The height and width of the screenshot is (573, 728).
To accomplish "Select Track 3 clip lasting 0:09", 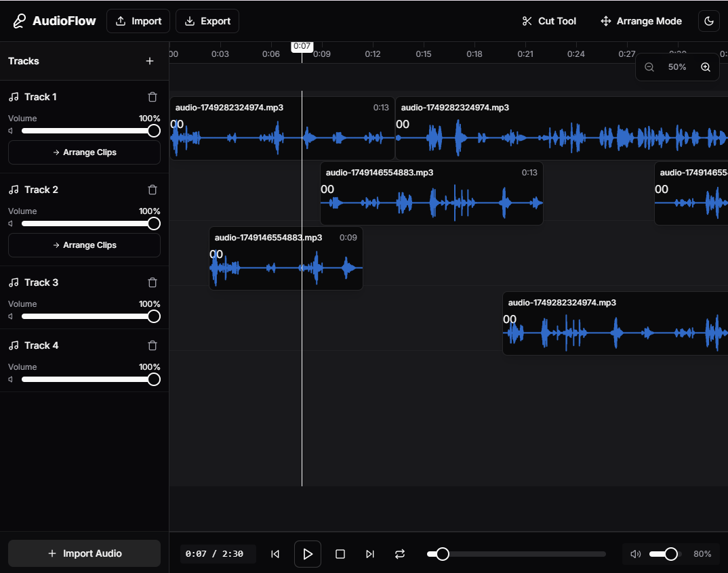I will 286,259.
